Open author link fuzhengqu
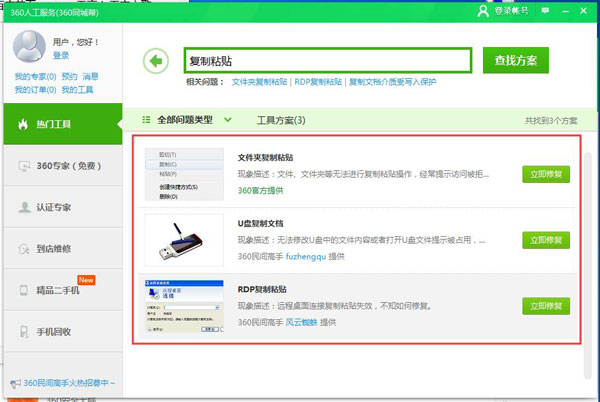The width and height of the screenshot is (600, 402). click(306, 257)
